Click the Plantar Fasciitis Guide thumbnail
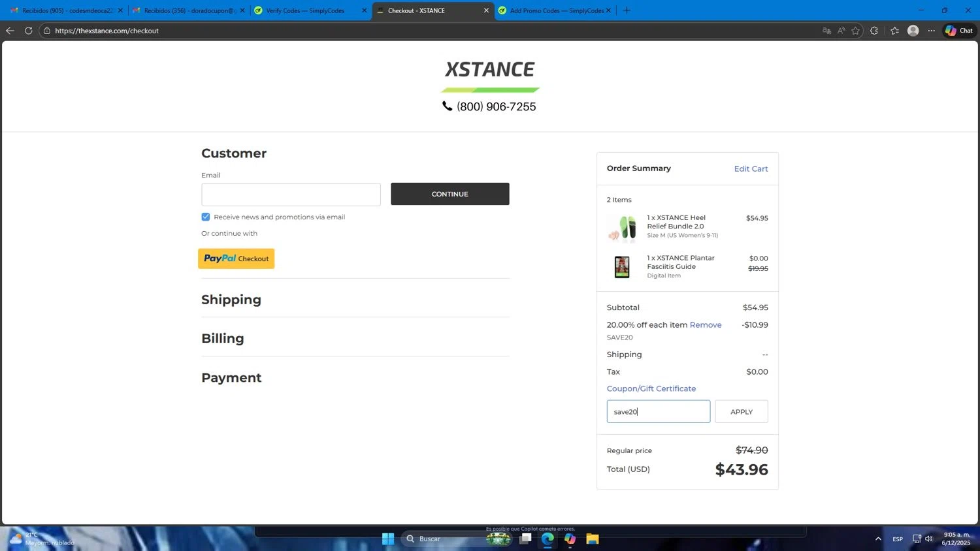Image resolution: width=980 pixels, height=551 pixels. point(622,267)
